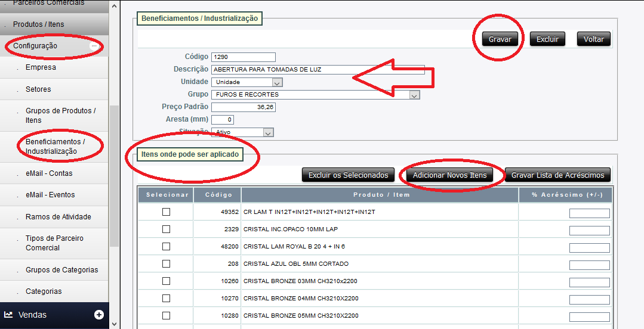Click Adicionar Novos Itens button
Screen dimensions: 644x329
click(x=450, y=175)
